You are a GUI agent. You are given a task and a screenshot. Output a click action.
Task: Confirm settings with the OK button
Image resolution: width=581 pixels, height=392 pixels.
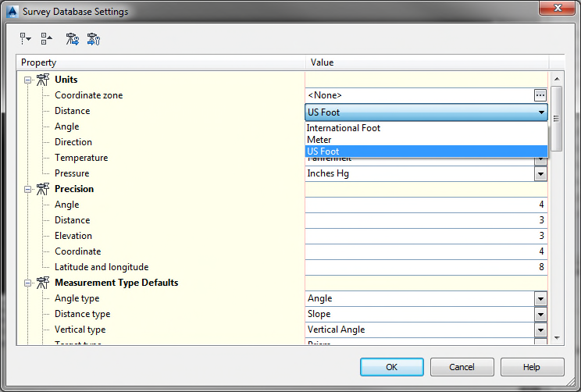click(392, 367)
